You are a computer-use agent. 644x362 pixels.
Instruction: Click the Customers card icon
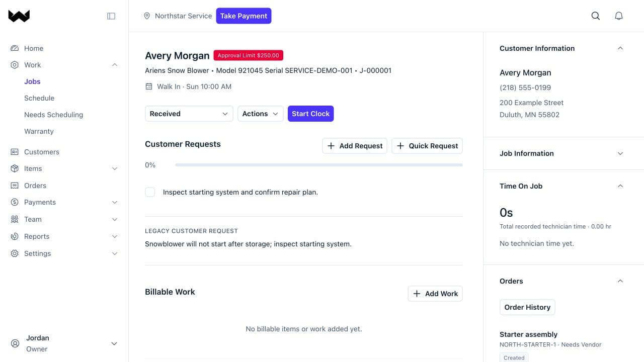[x=15, y=152]
